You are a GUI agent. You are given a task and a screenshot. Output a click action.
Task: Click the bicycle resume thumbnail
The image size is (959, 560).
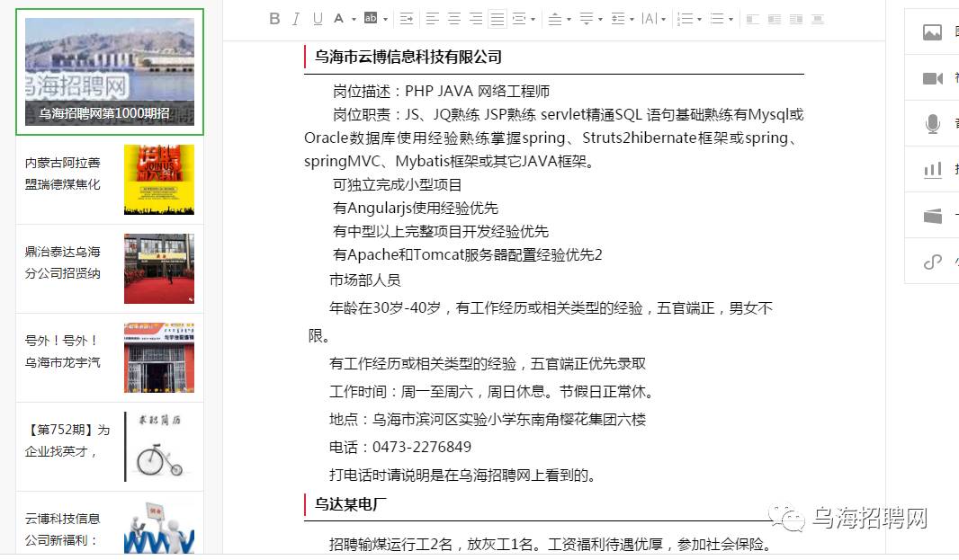[159, 446]
